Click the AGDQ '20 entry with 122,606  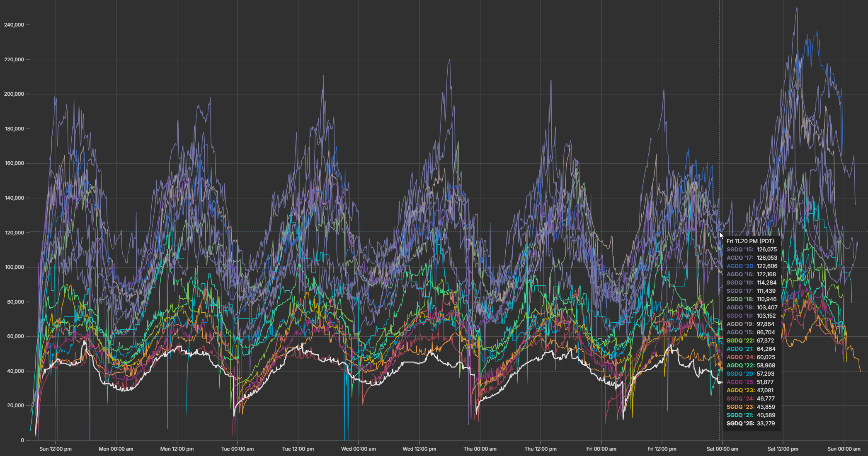pyautogui.click(x=752, y=266)
